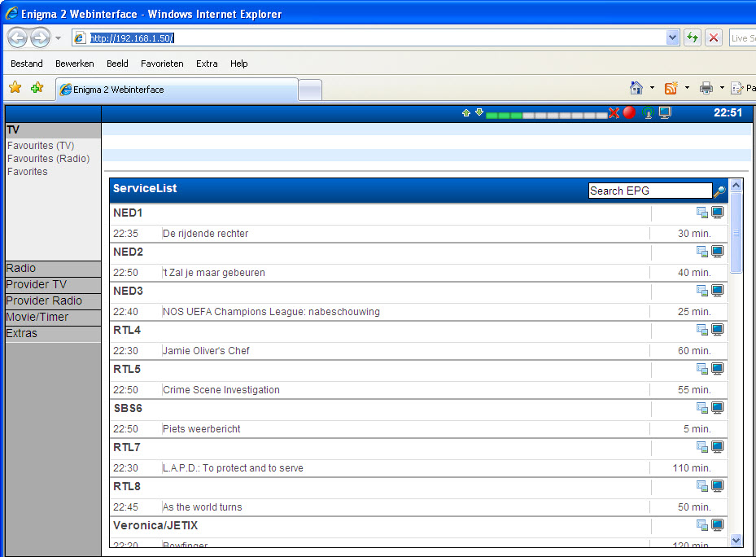The image size is (756, 557).
Task: Click the browser Back arrow button
Action: [x=18, y=37]
